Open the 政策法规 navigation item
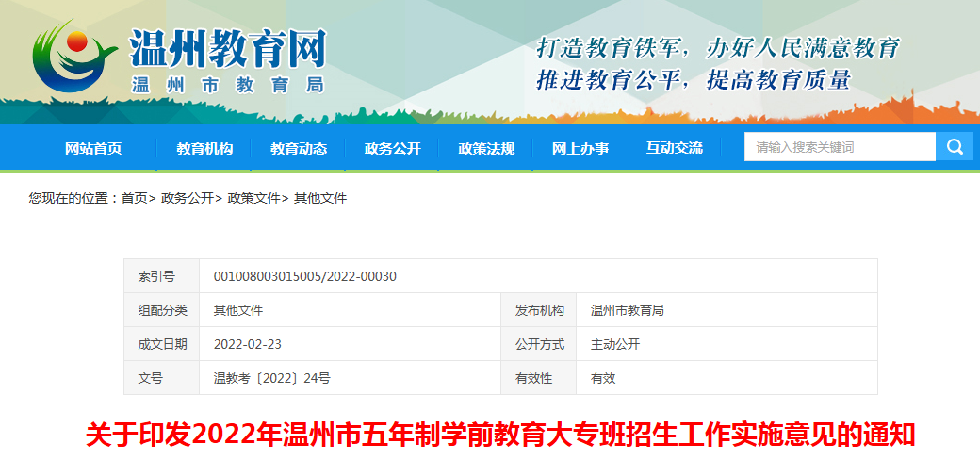 486,148
